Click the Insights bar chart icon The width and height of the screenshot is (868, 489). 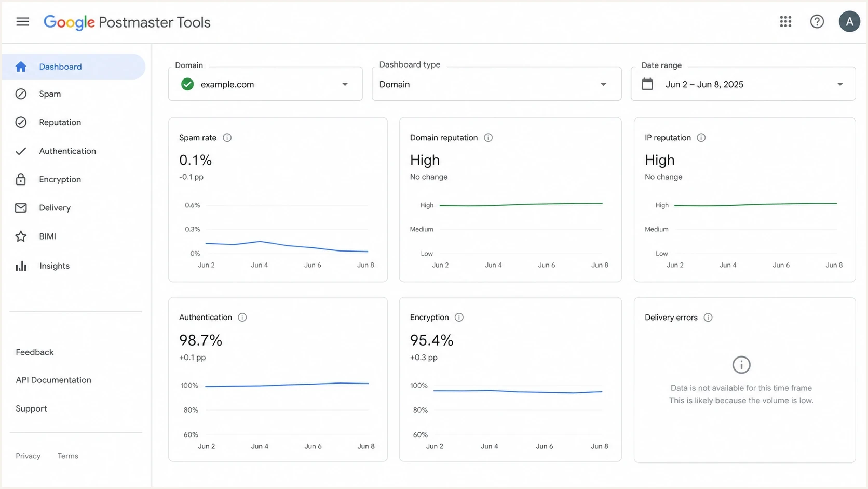21,266
